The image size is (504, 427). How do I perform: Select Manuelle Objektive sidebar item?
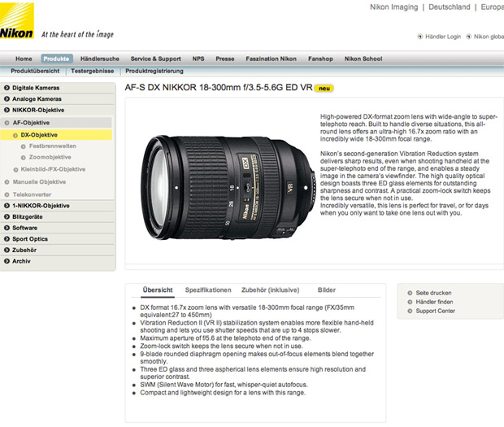[39, 181]
